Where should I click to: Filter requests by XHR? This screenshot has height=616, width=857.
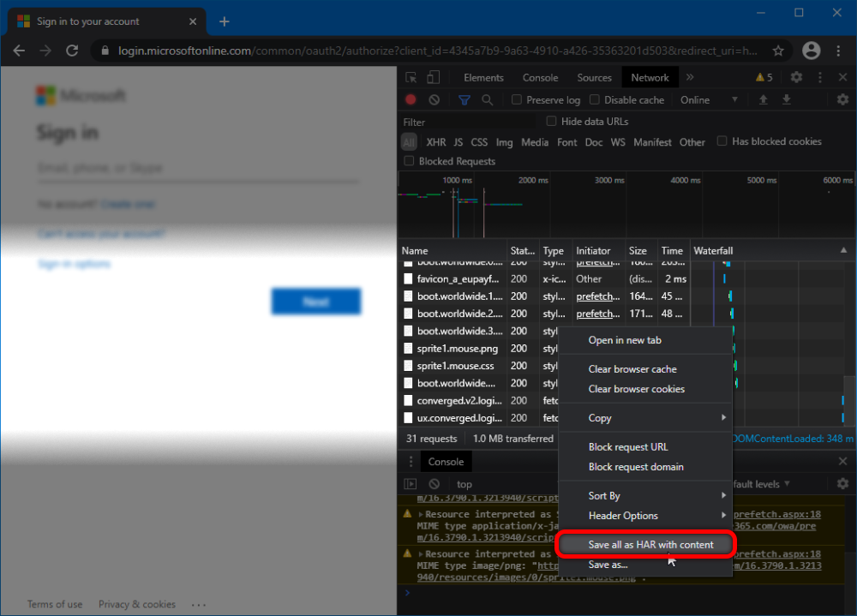[435, 142]
